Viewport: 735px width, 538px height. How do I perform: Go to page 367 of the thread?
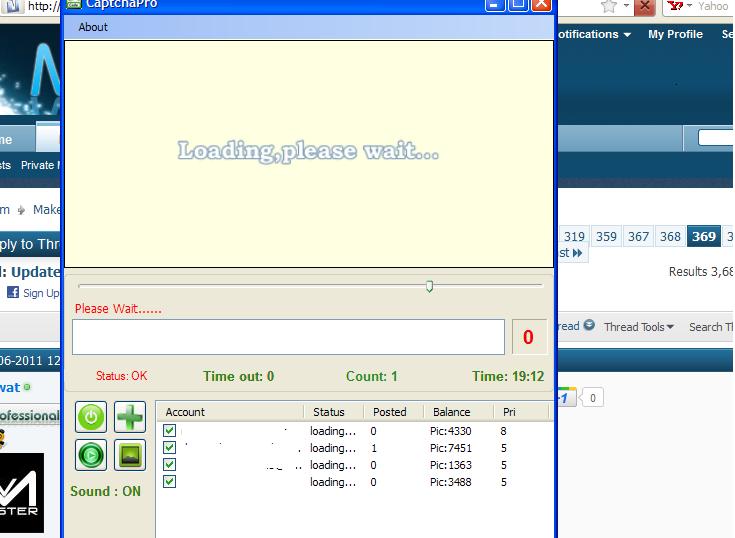pyautogui.click(x=638, y=237)
